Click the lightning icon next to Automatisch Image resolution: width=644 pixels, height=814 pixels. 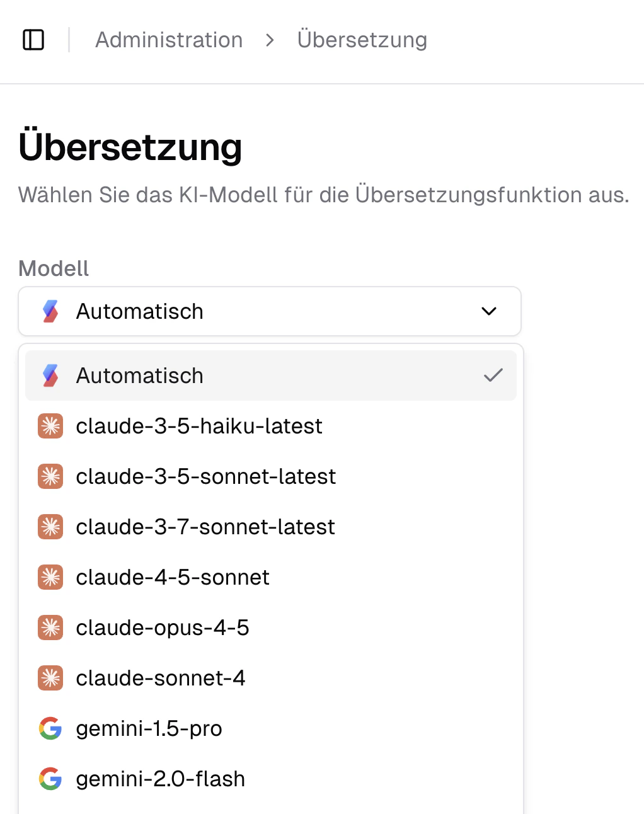[50, 375]
